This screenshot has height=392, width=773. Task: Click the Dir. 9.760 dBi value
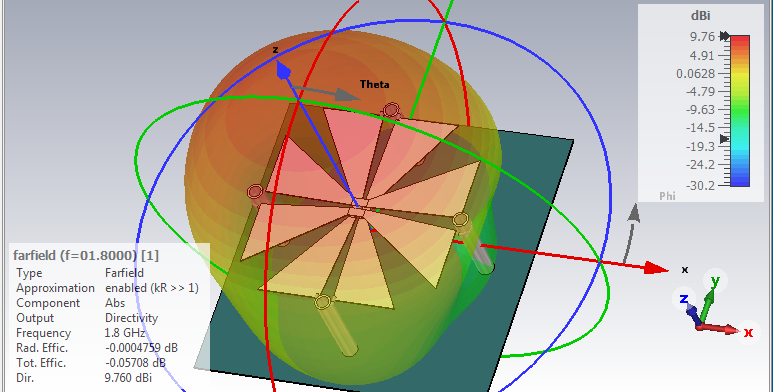pos(128,378)
